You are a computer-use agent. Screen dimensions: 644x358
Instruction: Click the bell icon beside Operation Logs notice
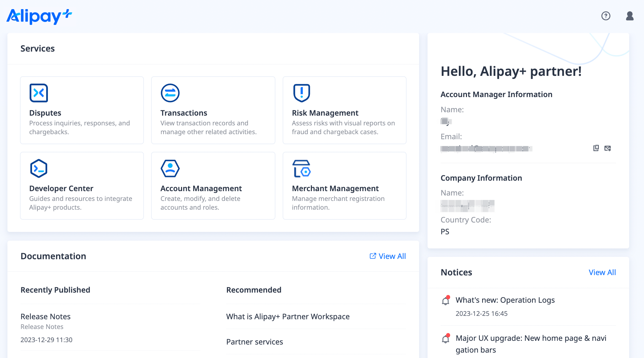coord(446,300)
